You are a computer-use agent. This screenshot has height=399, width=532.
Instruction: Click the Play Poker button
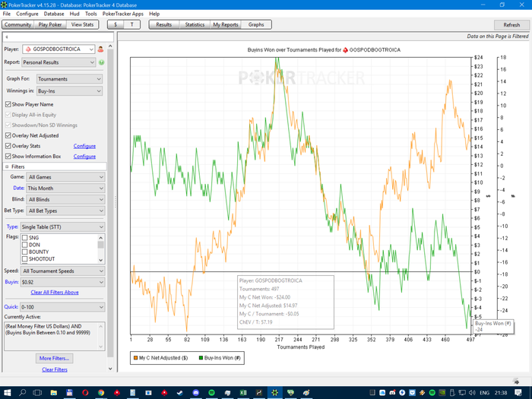click(50, 24)
